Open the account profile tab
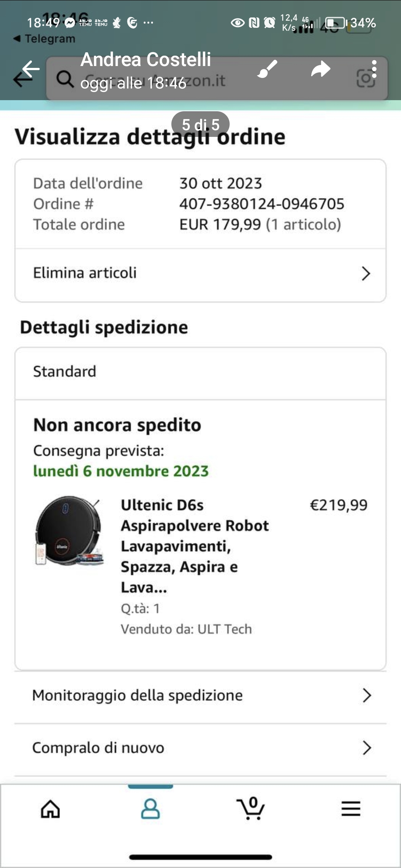This screenshot has width=401, height=868. pyautogui.click(x=150, y=809)
